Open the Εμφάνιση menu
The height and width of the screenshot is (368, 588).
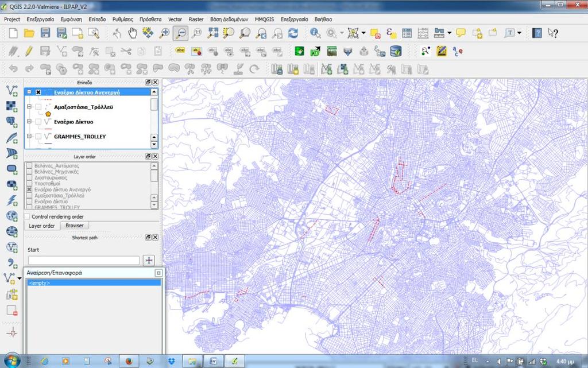(71, 19)
